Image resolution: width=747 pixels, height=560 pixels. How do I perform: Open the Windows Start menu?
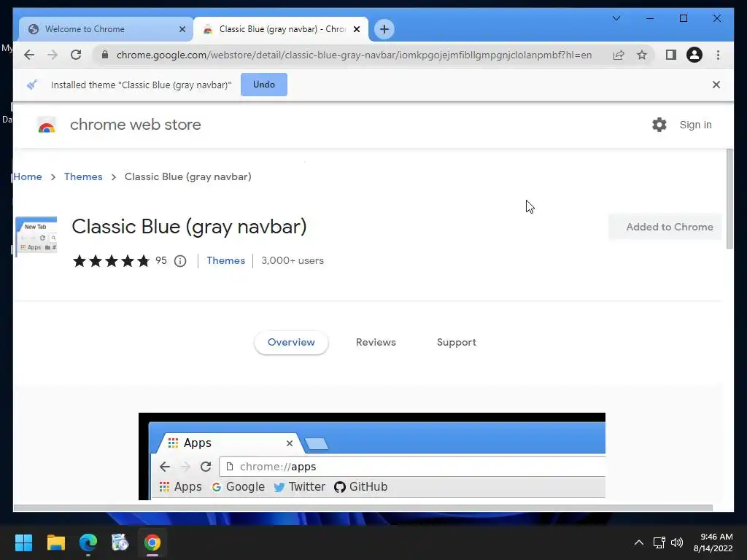[x=23, y=542]
